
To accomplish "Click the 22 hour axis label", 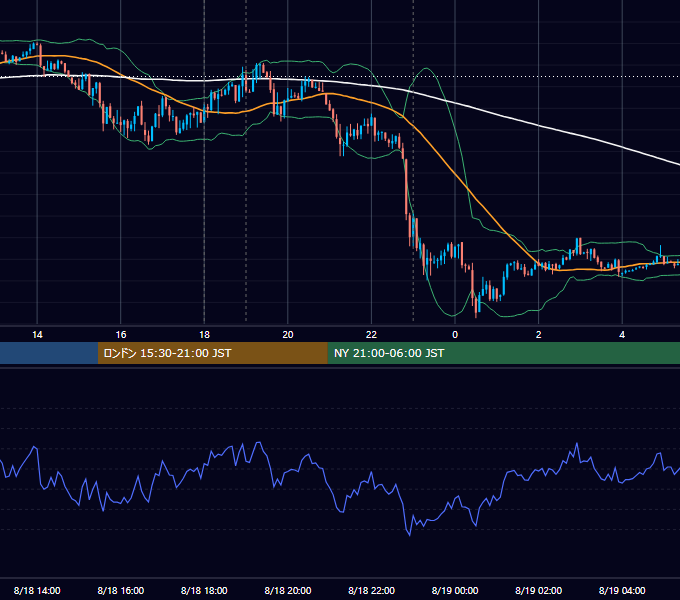I will pos(371,335).
